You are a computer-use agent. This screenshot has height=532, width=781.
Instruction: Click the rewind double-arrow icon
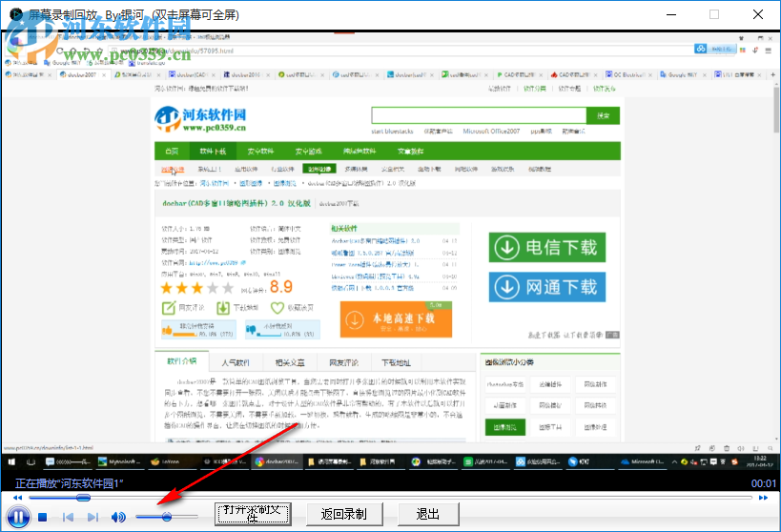(17, 498)
